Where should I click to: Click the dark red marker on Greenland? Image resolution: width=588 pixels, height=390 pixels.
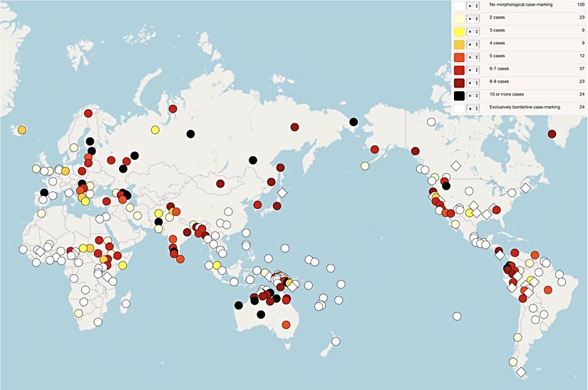552,134
